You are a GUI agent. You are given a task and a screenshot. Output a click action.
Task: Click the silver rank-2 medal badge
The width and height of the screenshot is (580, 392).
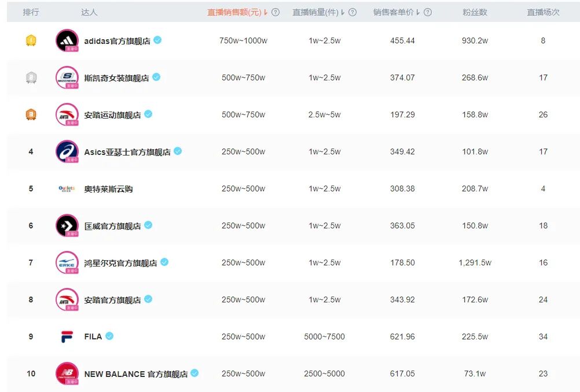(30, 77)
